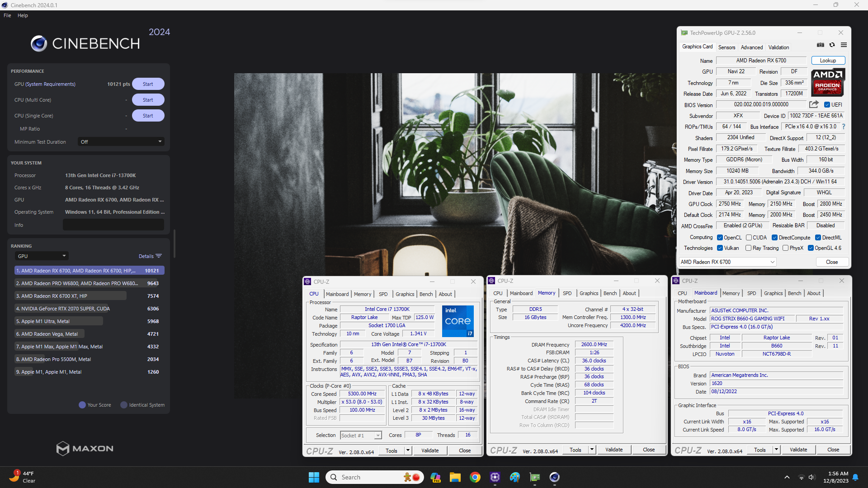This screenshot has width=868, height=488.
Task: Open the Bench tab in the leftmost CPU-Z window
Action: coord(426,294)
